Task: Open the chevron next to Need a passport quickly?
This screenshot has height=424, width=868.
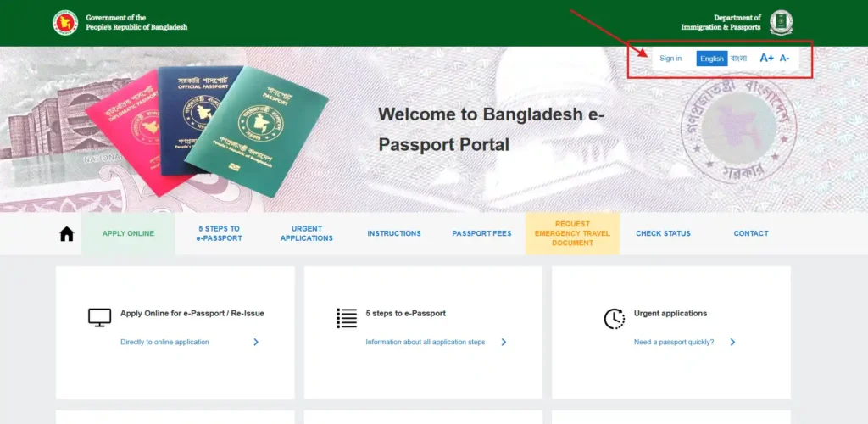Action: point(732,342)
